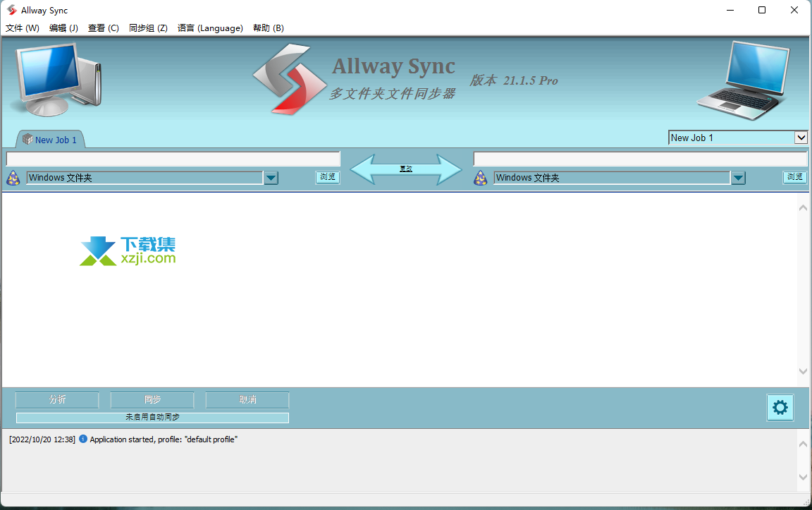
Task: Click the left folder path input field
Action: (173, 159)
